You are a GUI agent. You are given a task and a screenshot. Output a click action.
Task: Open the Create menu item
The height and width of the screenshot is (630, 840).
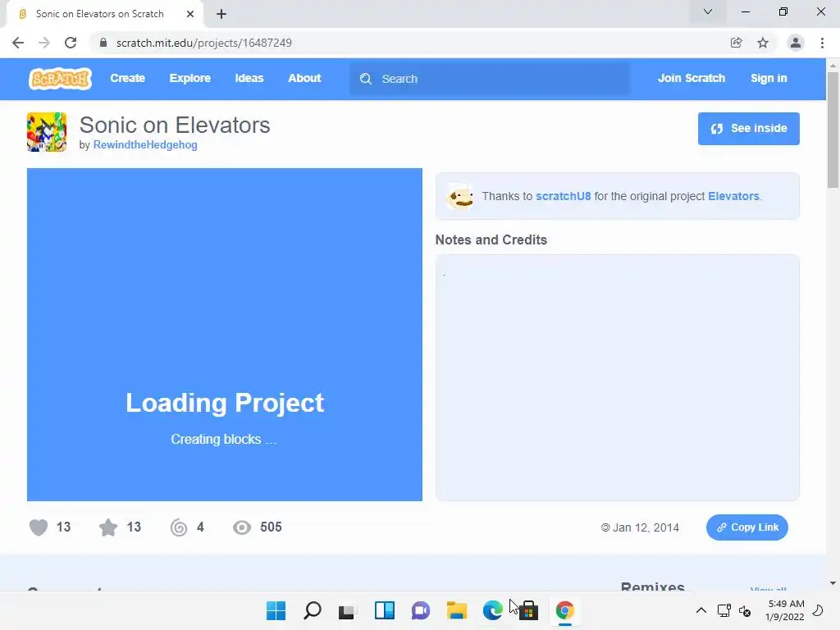point(127,78)
